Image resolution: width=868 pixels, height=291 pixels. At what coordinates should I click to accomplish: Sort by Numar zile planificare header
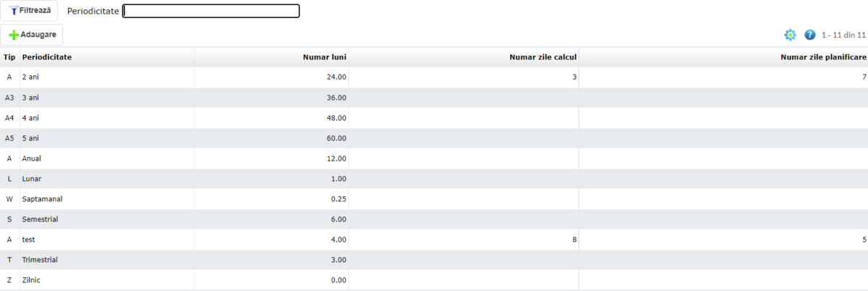pyautogui.click(x=823, y=57)
